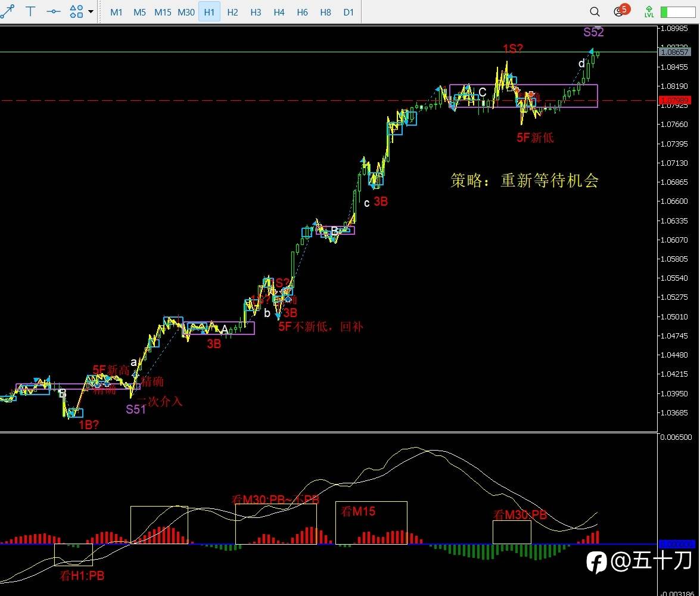The width and height of the screenshot is (700, 596).
Task: Select the H4 timeframe button
Action: click(x=279, y=12)
